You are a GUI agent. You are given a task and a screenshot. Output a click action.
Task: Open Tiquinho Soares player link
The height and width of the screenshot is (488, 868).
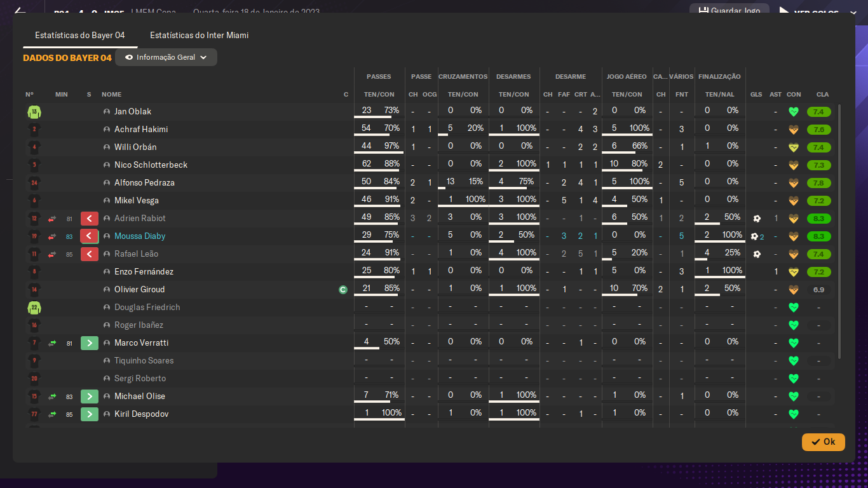point(144,361)
